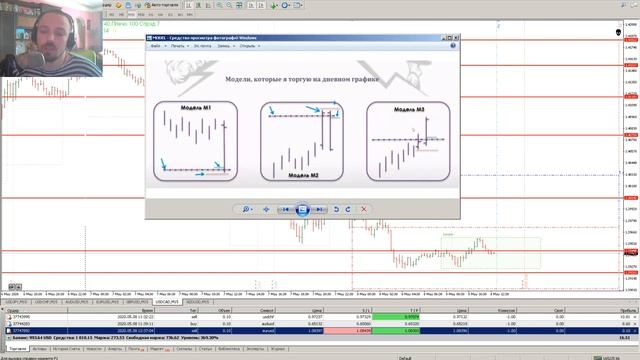Open chart templates dropdown in toolbar
Image resolution: width=640 pixels, height=360 pixels.
298,5
